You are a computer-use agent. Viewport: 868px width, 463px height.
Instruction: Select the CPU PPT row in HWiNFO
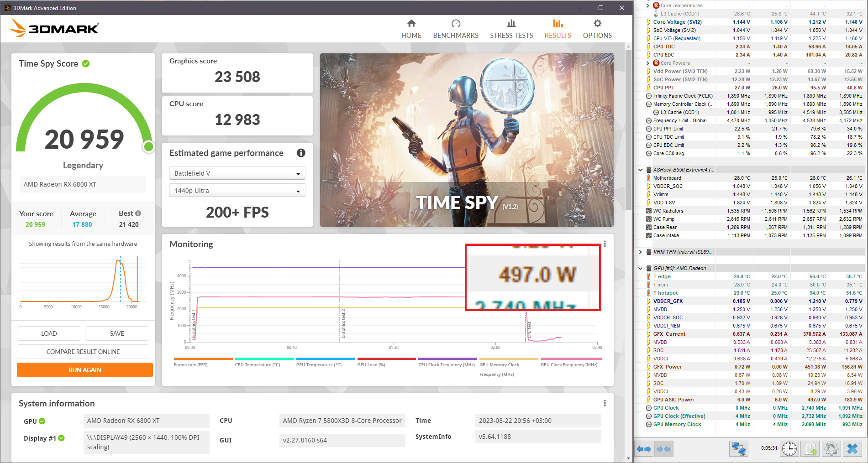pos(751,88)
